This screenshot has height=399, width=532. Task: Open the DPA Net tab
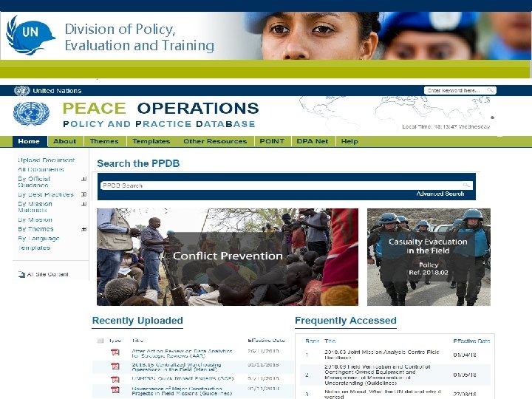click(x=312, y=141)
